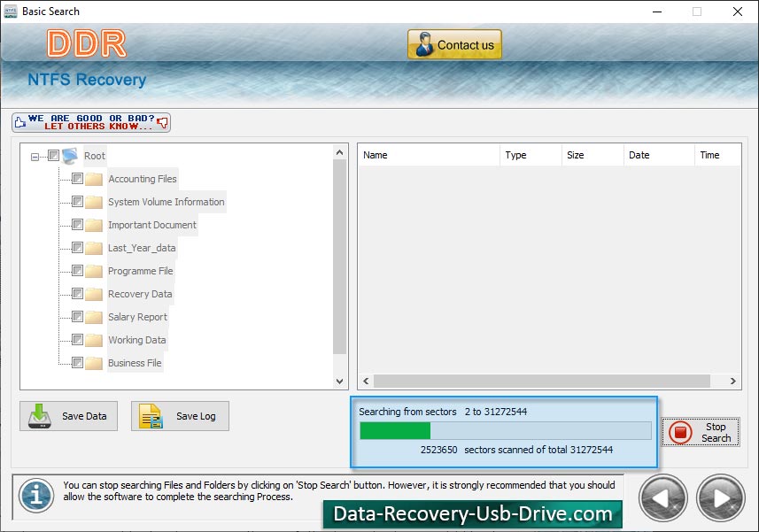Image resolution: width=759 pixels, height=532 pixels.
Task: Click the folder tree scroll-down arrow
Action: [x=340, y=382]
